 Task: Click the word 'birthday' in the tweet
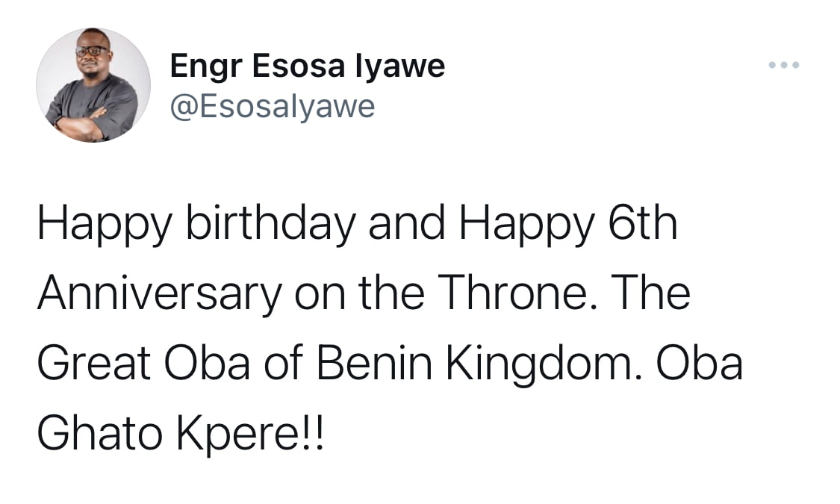pyautogui.click(x=270, y=224)
